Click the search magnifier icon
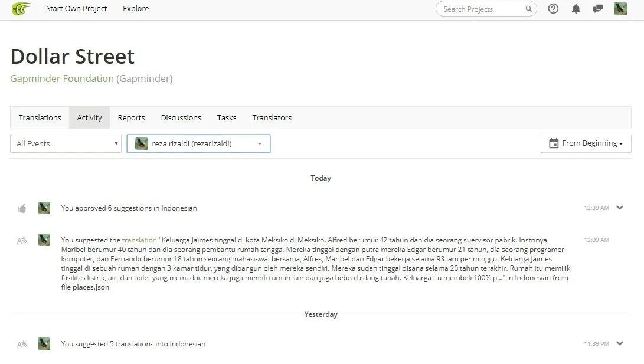This screenshot has height=364, width=644. click(528, 9)
